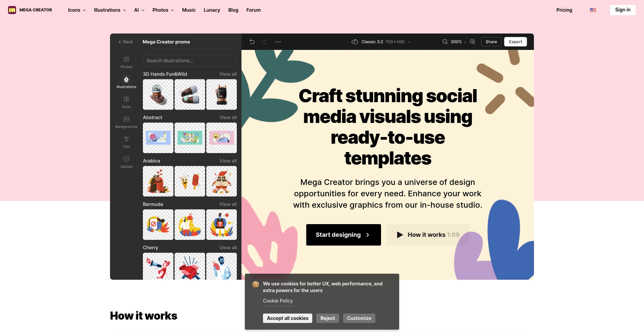This screenshot has height=335, width=644.
Task: Accept all cookies
Action: click(287, 318)
